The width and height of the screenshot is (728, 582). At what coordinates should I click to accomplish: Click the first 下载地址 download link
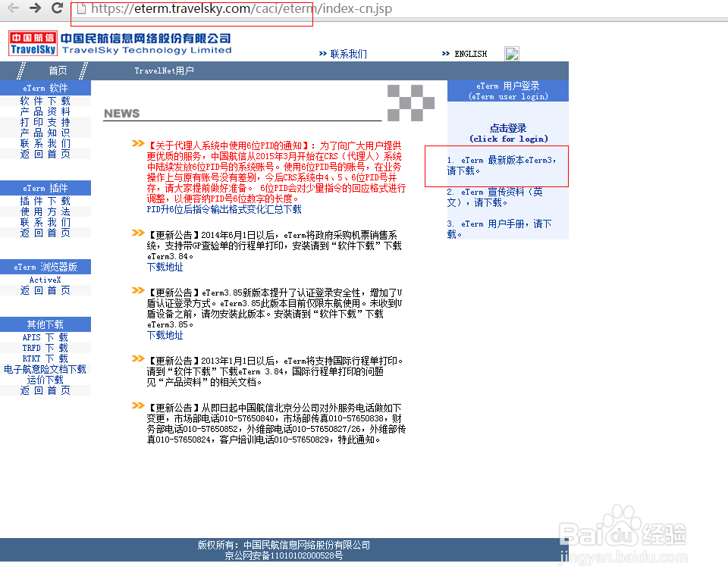click(x=164, y=267)
